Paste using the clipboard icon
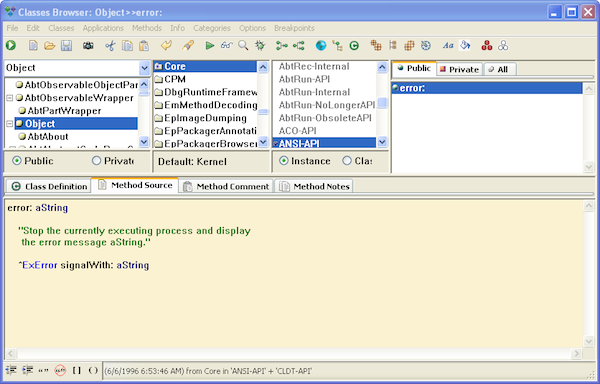This screenshot has height=384, width=600. [x=144, y=46]
